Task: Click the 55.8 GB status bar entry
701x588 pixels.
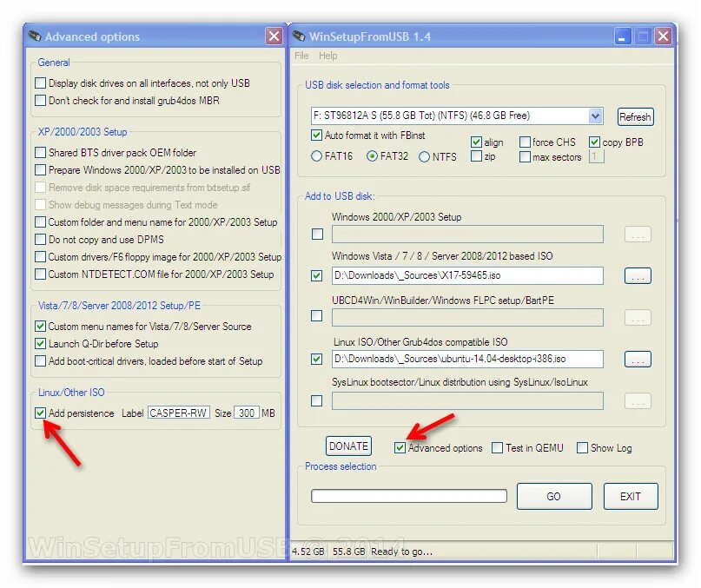Action: pos(348,552)
